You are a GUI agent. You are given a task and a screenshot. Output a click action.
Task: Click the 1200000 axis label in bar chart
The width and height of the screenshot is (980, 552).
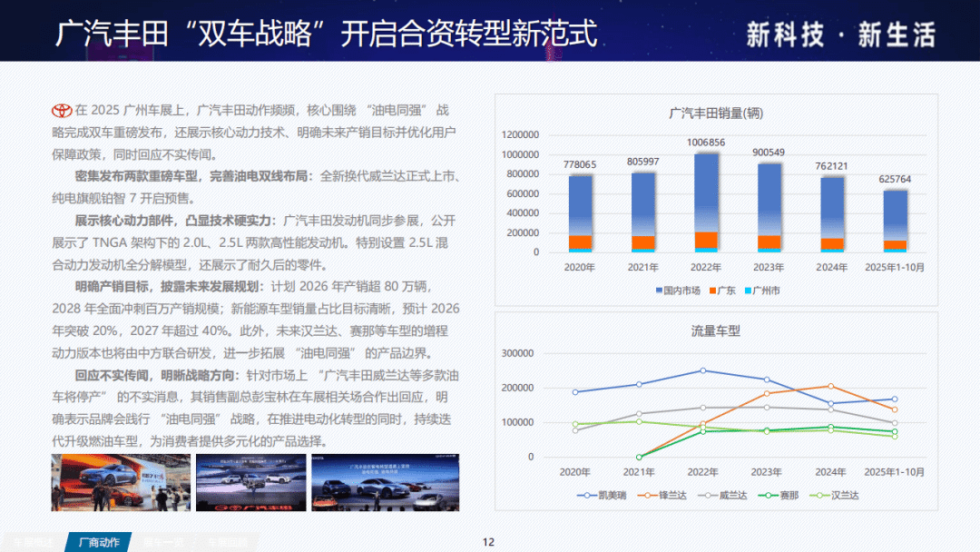[x=520, y=135]
